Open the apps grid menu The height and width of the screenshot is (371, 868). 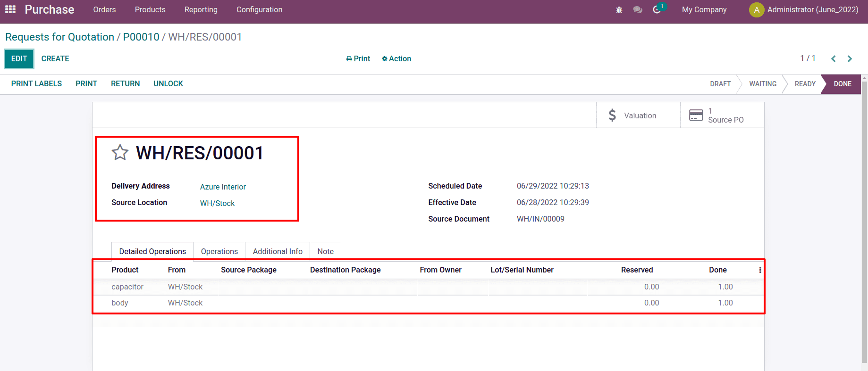coord(10,9)
